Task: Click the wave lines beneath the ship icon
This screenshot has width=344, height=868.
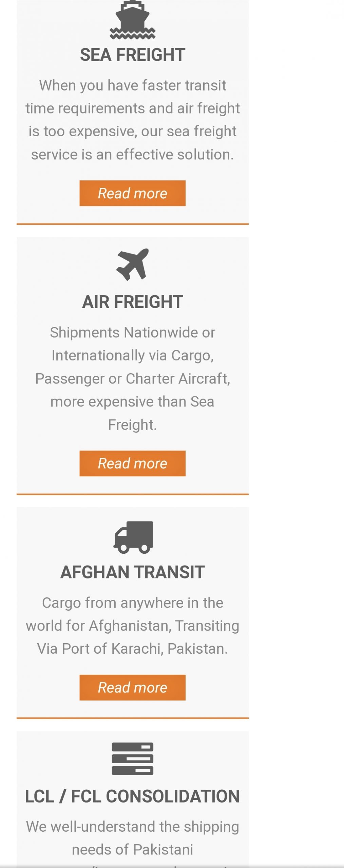Action: point(132,34)
